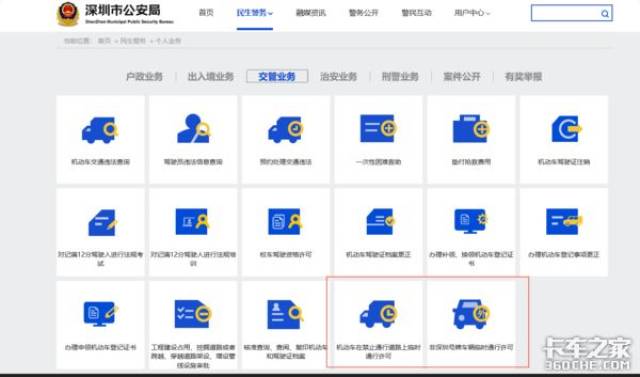The width and height of the screenshot is (640, 377).
Task: Open 警务公开 in the top navigation
Action: [364, 13]
